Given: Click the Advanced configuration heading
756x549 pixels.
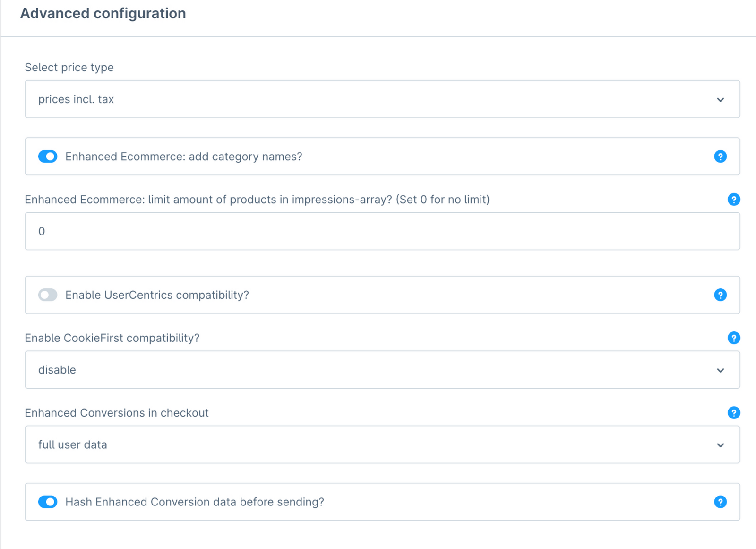Looking at the screenshot, I should [103, 13].
